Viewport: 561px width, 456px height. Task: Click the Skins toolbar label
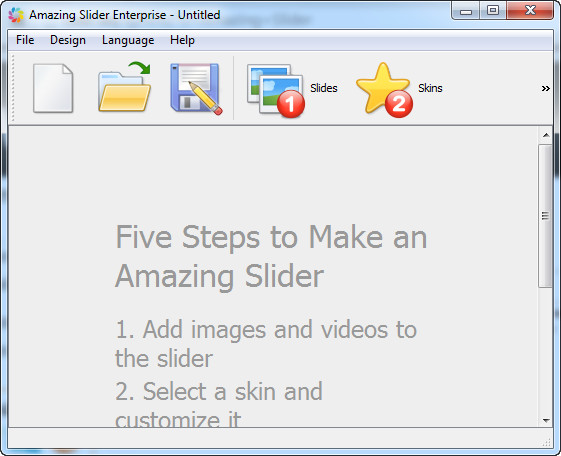(x=430, y=88)
